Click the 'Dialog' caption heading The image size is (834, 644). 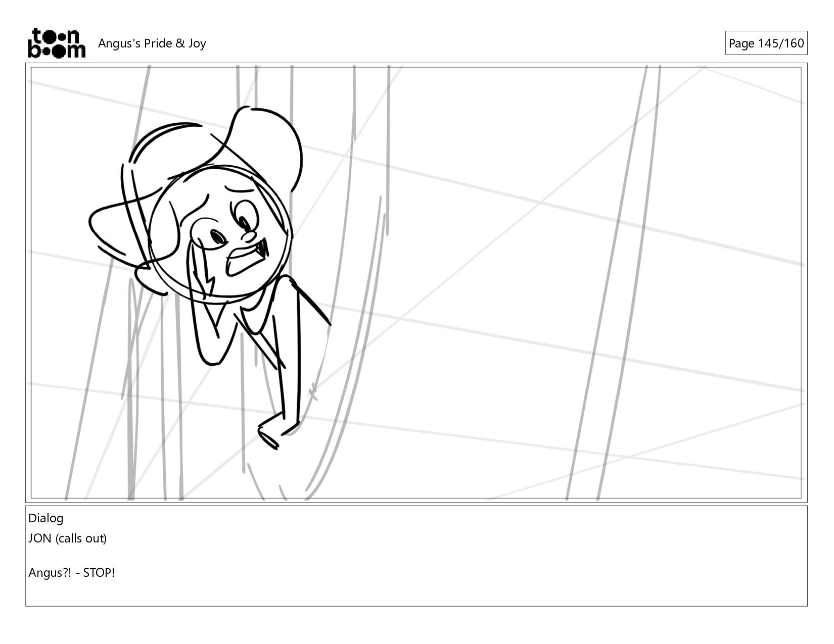(46, 518)
